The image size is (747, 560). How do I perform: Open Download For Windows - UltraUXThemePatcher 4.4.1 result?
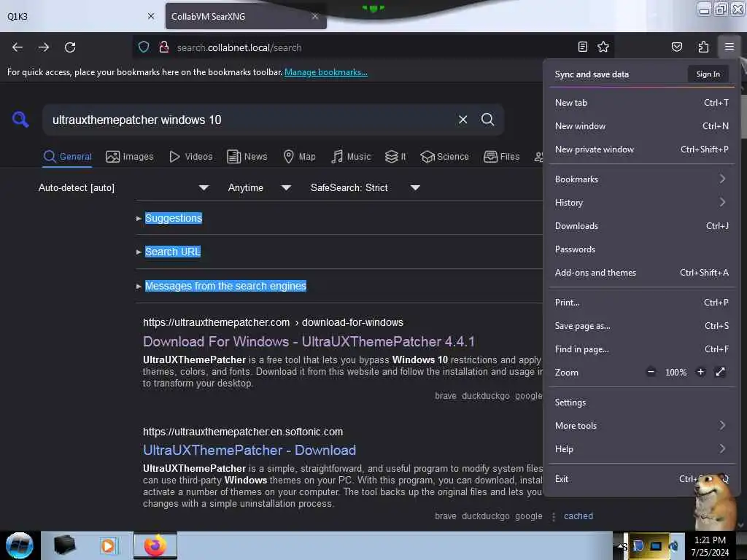coord(309,341)
